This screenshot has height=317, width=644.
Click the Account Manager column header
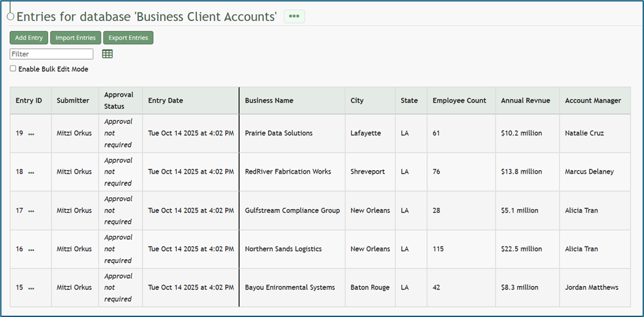tap(593, 101)
